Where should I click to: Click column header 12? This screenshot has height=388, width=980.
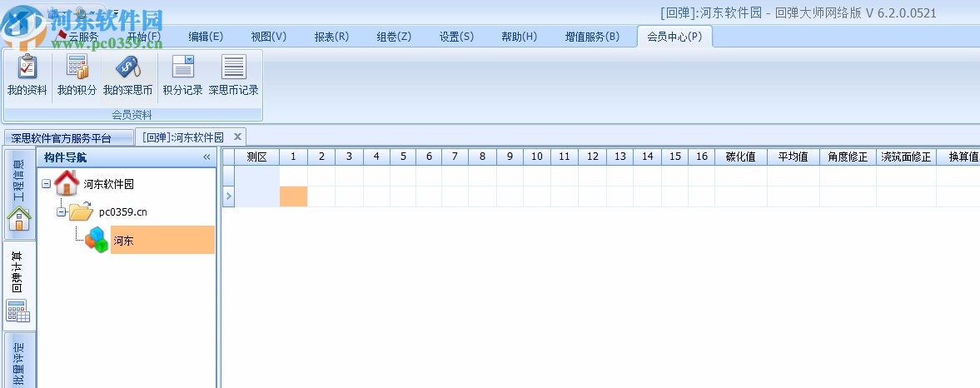coord(593,157)
